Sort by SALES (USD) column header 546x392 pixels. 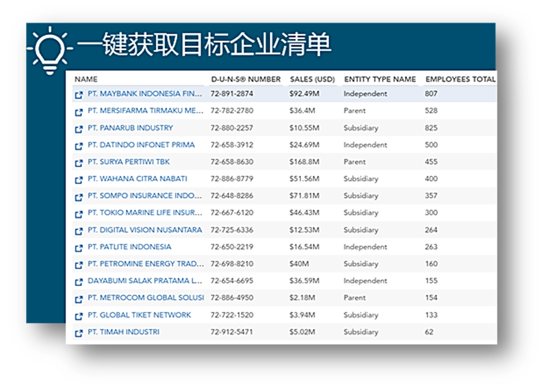click(x=311, y=79)
